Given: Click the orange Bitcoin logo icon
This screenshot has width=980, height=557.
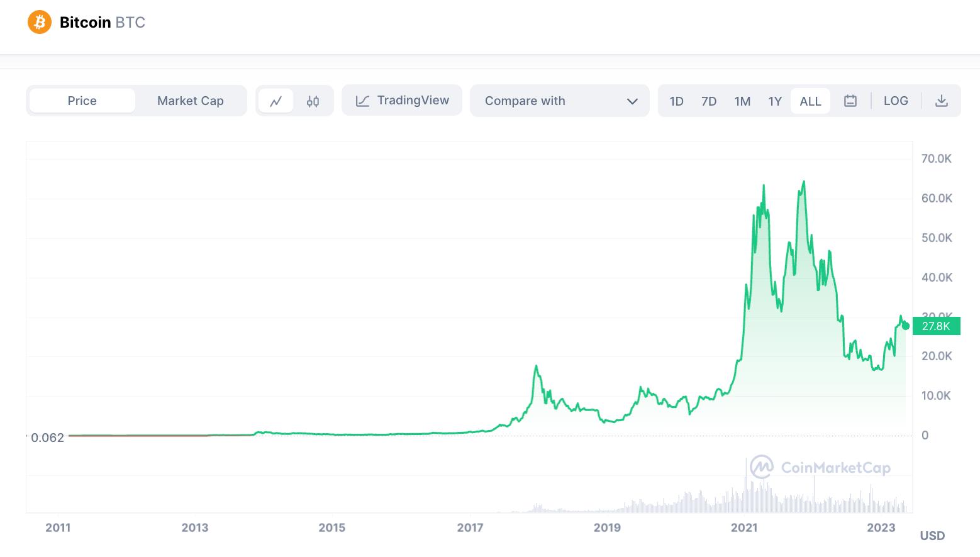Looking at the screenshot, I should tap(39, 23).
